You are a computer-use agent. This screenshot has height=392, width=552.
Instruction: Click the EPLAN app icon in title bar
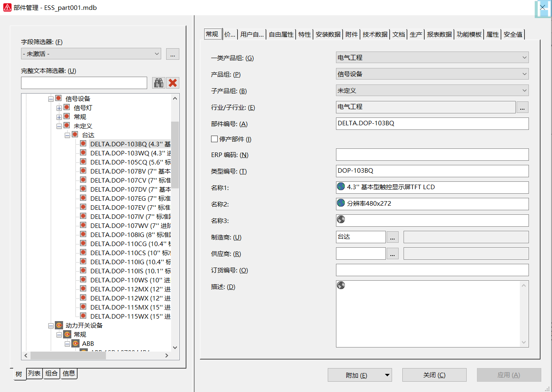(x=7, y=7)
